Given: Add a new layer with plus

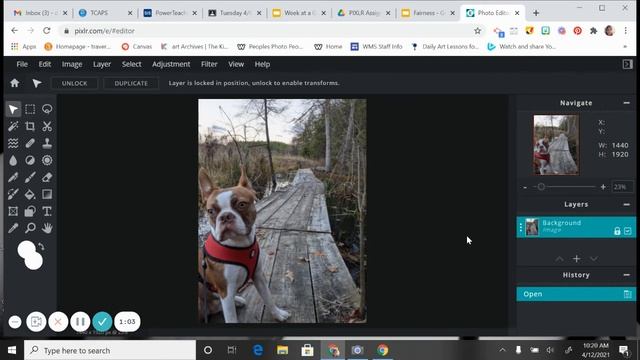Looking at the screenshot, I should [576, 259].
